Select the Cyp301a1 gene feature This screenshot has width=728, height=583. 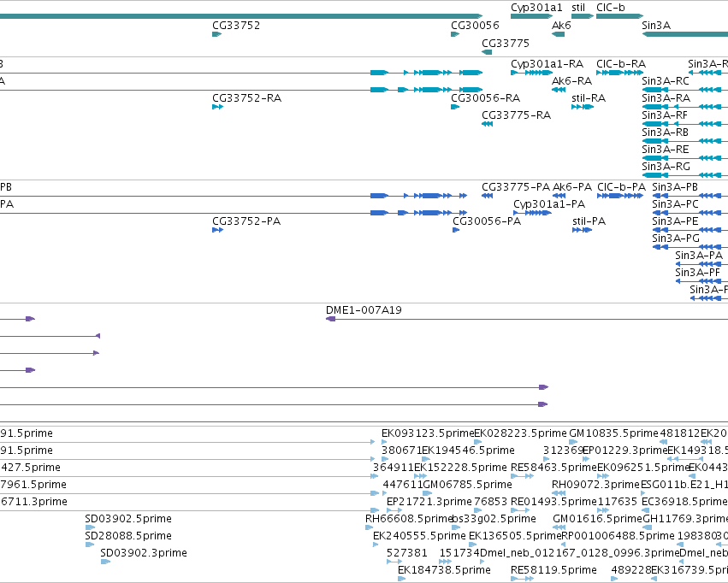coord(531,16)
